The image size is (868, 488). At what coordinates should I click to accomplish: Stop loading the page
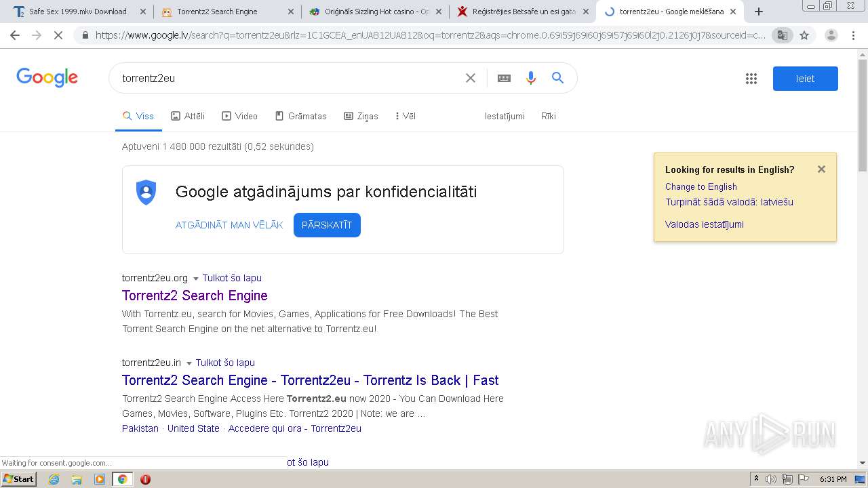pyautogui.click(x=58, y=35)
